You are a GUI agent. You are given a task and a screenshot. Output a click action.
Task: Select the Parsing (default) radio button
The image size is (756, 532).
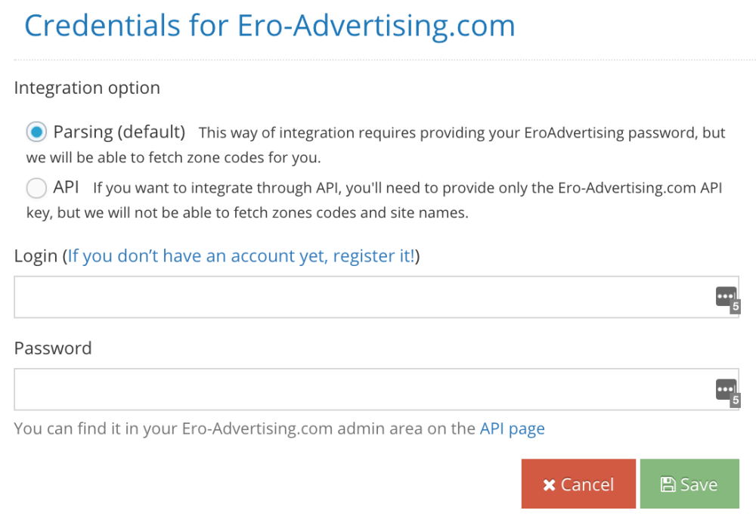pyautogui.click(x=36, y=131)
